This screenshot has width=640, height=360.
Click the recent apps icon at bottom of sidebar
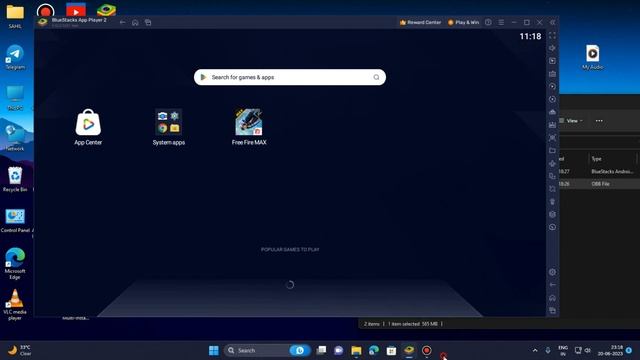(x=552, y=310)
